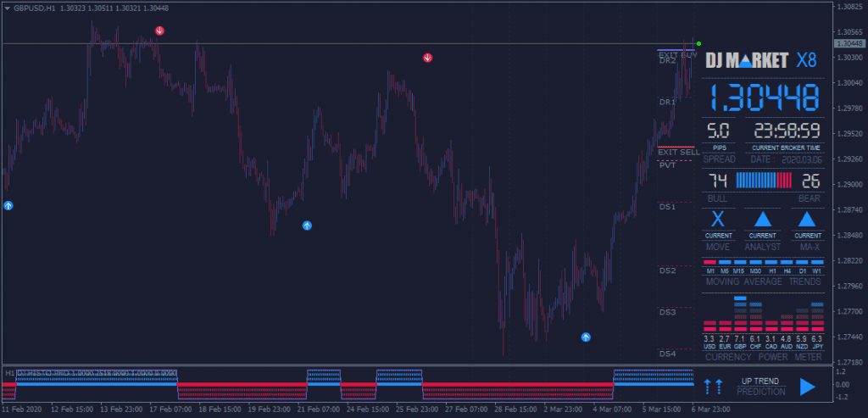Click the red sell signal arrow near 25 Feb
This screenshot has height=418, width=868.
click(x=427, y=58)
